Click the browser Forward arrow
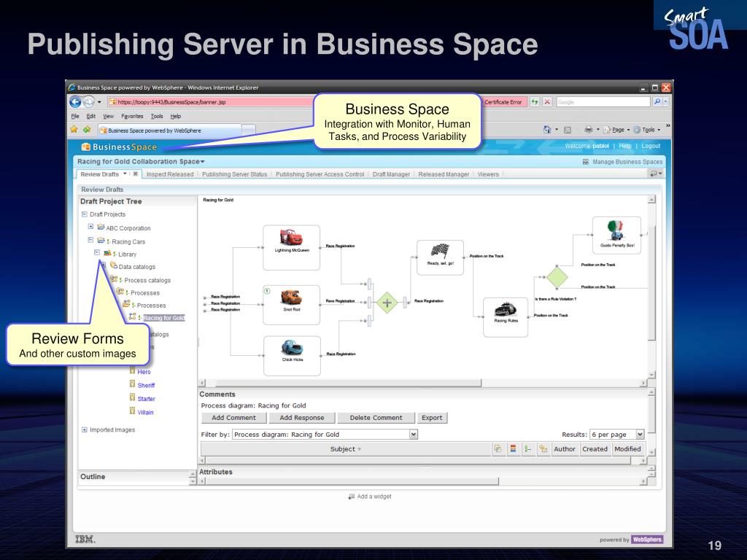 88,102
